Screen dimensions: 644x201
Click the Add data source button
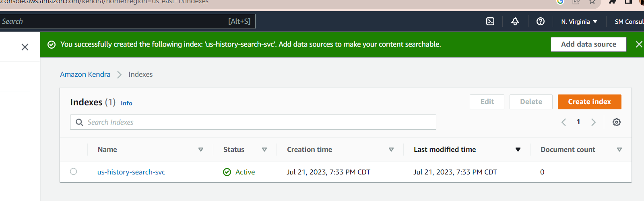click(588, 44)
